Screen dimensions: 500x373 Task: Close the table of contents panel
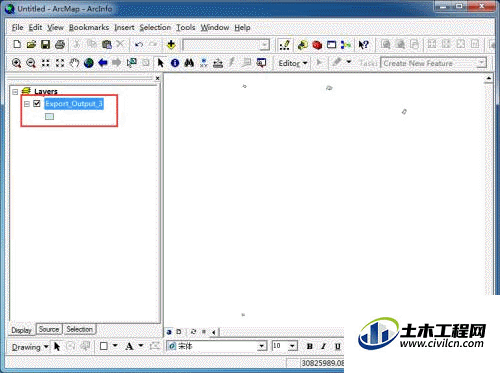(158, 78)
